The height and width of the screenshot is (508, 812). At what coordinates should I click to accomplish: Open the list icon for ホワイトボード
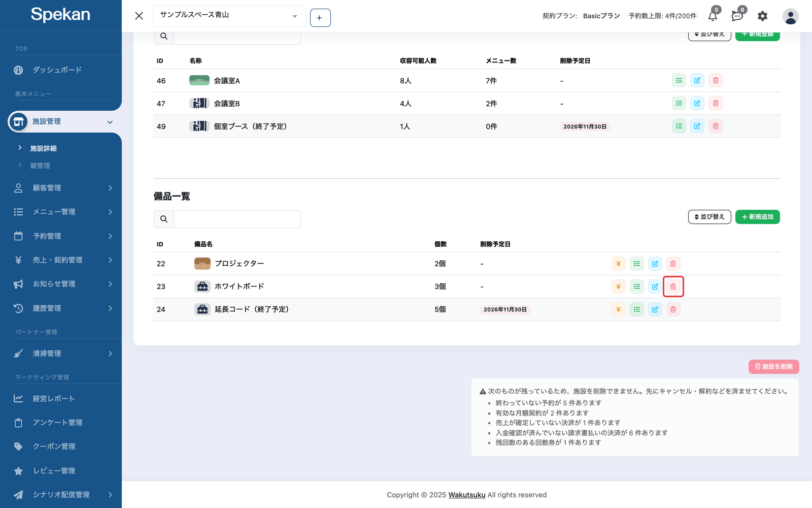click(637, 287)
